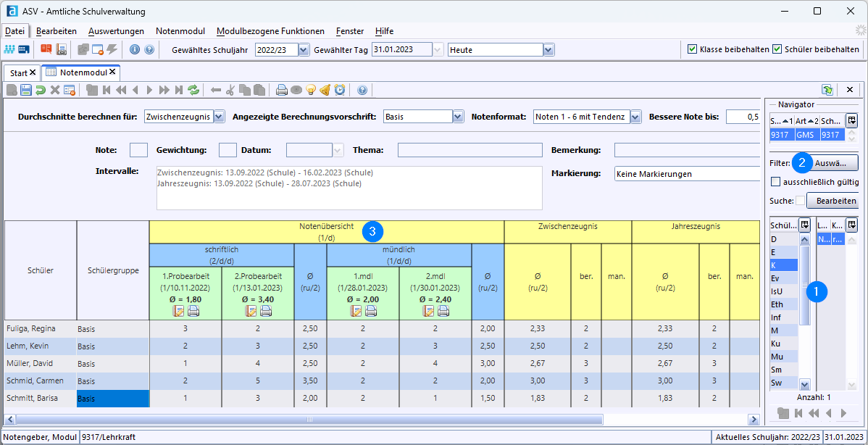
Task: Click the Bemerkung input field
Action: point(686,150)
